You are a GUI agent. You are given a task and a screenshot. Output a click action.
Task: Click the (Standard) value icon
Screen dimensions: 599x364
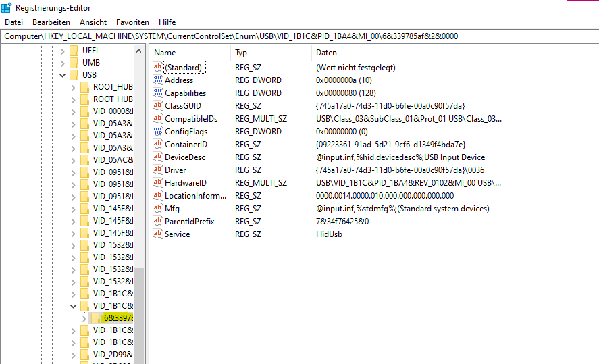pos(158,68)
